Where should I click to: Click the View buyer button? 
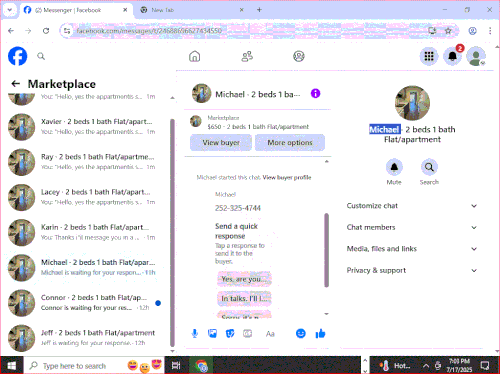pos(221,143)
